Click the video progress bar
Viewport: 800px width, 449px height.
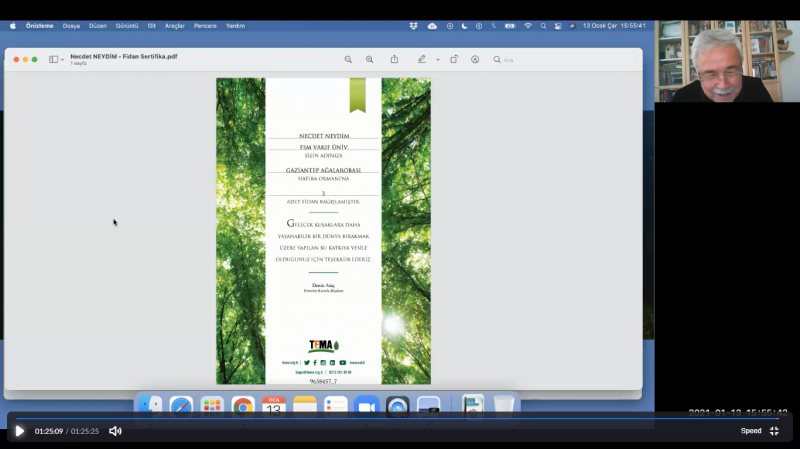pos(400,418)
